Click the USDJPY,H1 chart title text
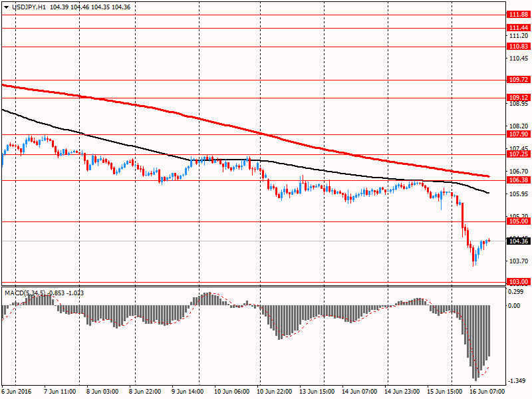Screen dimensions: 532x399 29,7
